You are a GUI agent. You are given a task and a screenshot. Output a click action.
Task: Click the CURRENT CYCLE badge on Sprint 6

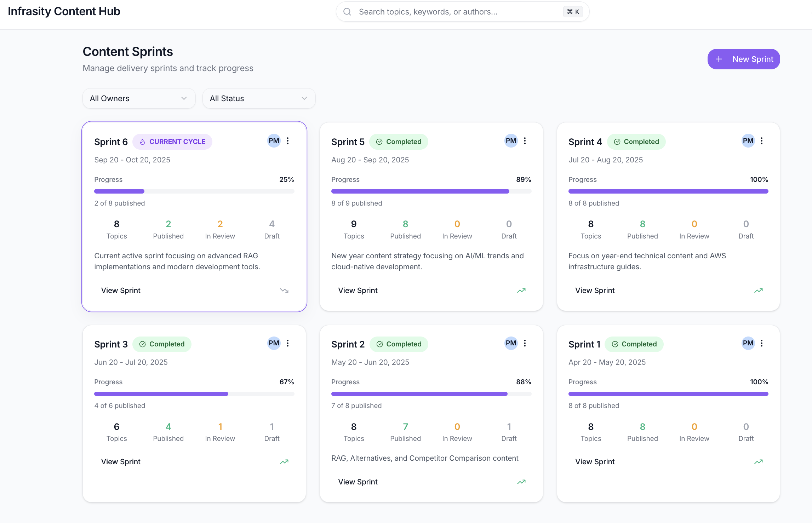172,141
